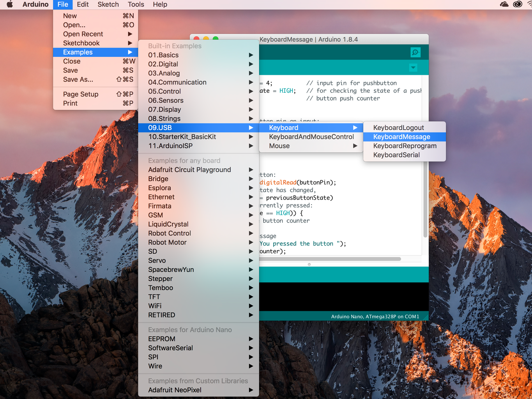Open the Firmata examples submenu

coord(198,206)
